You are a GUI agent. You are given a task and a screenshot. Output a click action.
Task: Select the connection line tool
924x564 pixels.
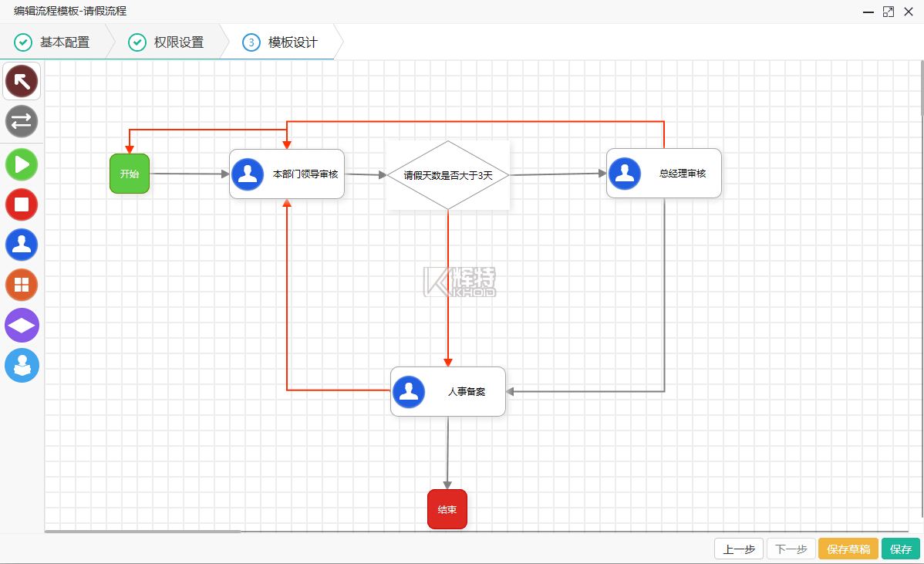(22, 121)
